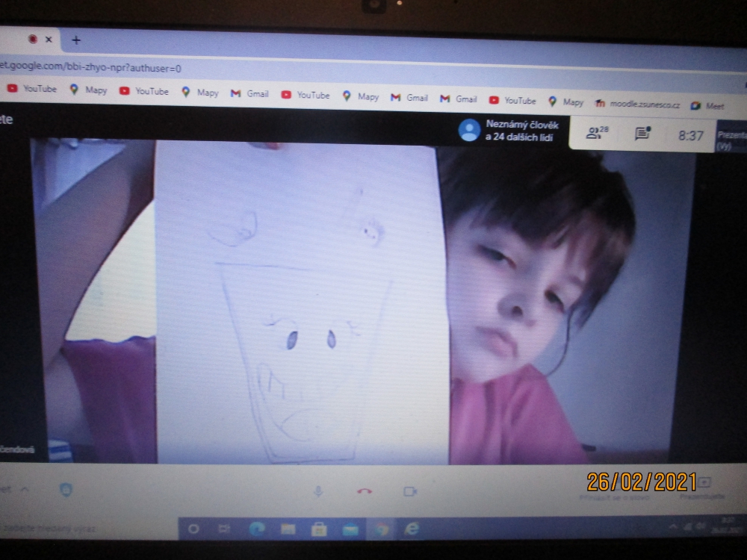This screenshot has height=560, width=747.
Task: Close the active Chrome tab
Action: tap(49, 40)
